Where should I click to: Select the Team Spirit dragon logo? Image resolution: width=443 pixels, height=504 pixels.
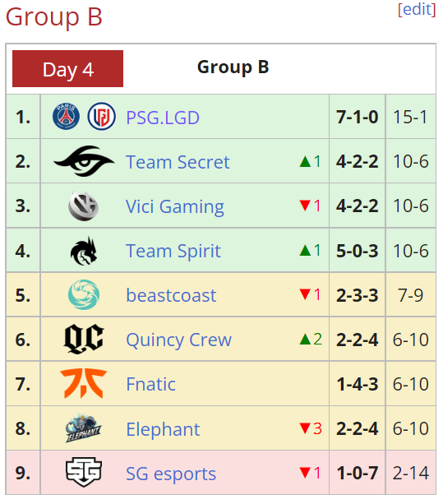click(84, 251)
